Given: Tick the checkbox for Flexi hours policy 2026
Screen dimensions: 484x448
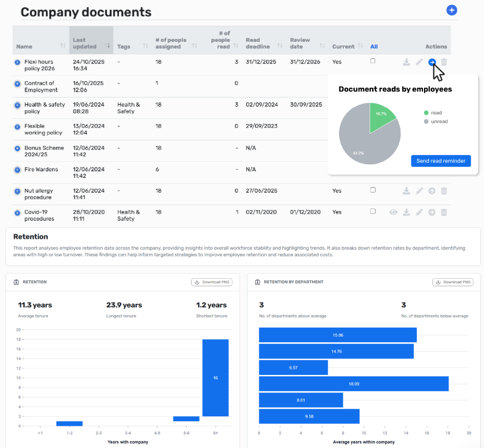Looking at the screenshot, I should coord(373,61).
